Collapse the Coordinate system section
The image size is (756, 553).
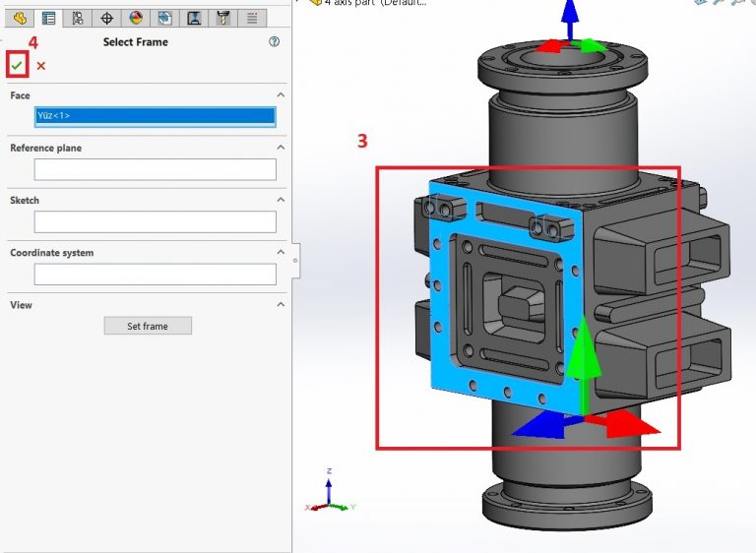(x=281, y=253)
